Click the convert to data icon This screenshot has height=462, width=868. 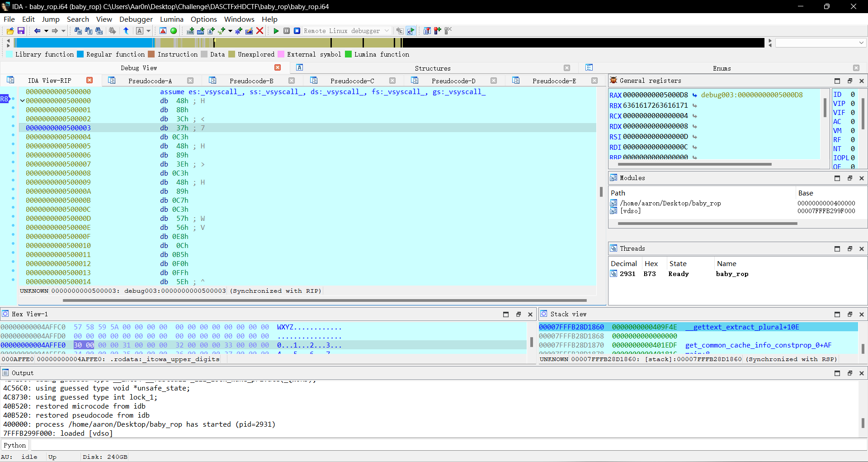coord(201,31)
